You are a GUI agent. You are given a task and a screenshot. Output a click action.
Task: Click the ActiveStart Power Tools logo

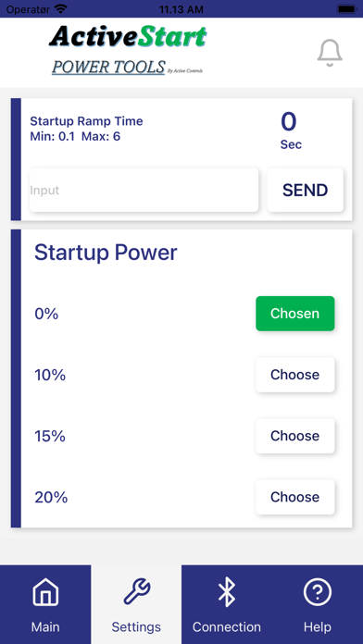pyautogui.click(x=128, y=51)
